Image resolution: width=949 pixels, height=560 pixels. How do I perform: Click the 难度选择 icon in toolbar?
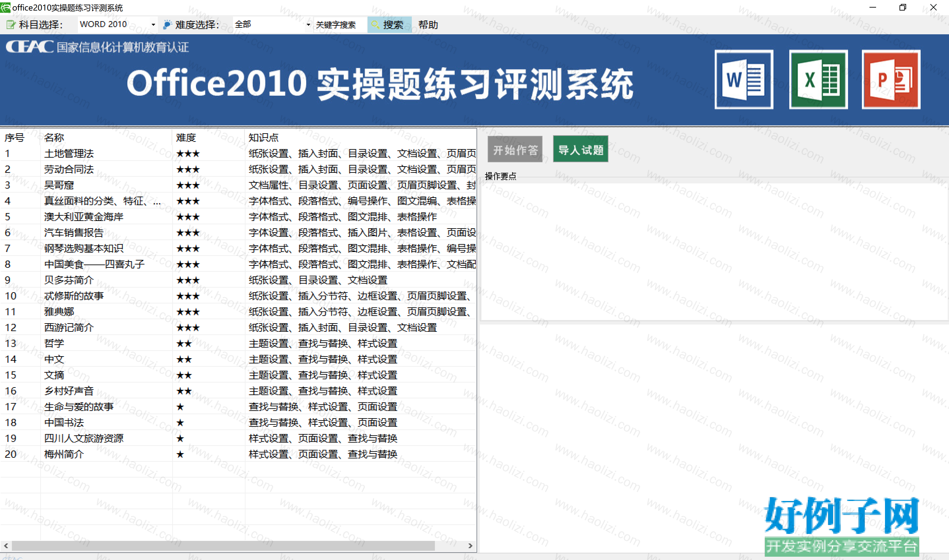167,24
